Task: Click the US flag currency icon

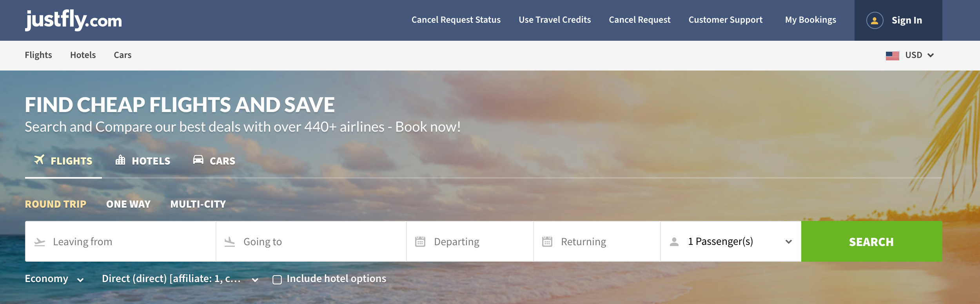Action: (892, 56)
